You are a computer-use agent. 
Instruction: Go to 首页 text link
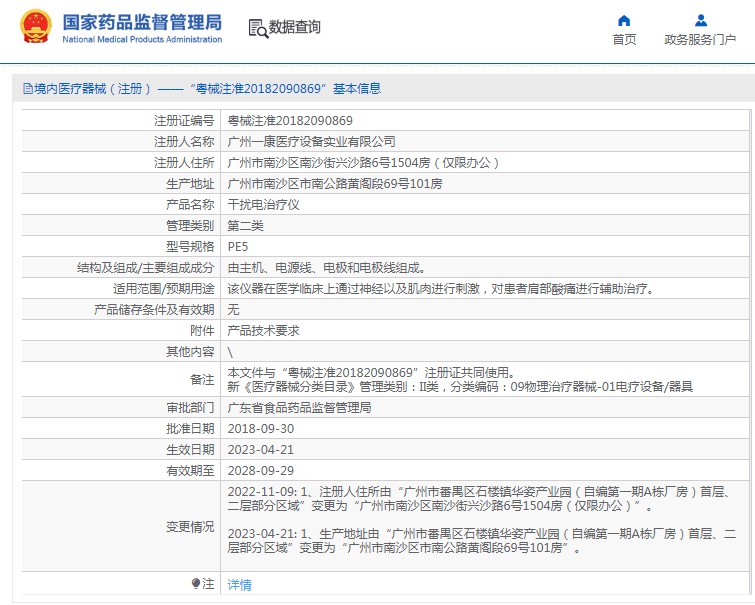(x=624, y=40)
